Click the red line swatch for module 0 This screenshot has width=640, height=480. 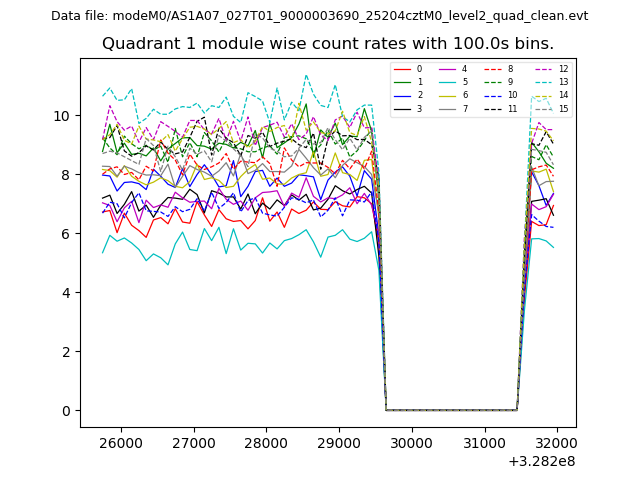tap(402, 69)
